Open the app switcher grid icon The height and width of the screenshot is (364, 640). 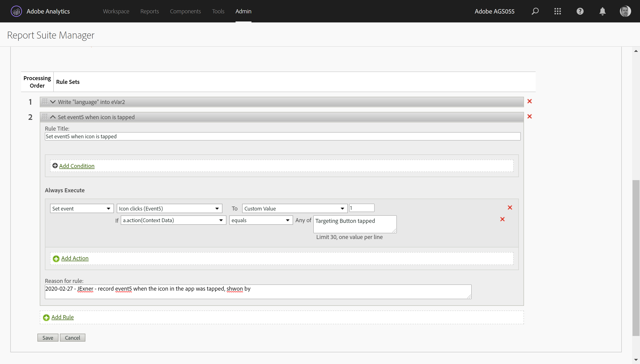[x=557, y=11]
